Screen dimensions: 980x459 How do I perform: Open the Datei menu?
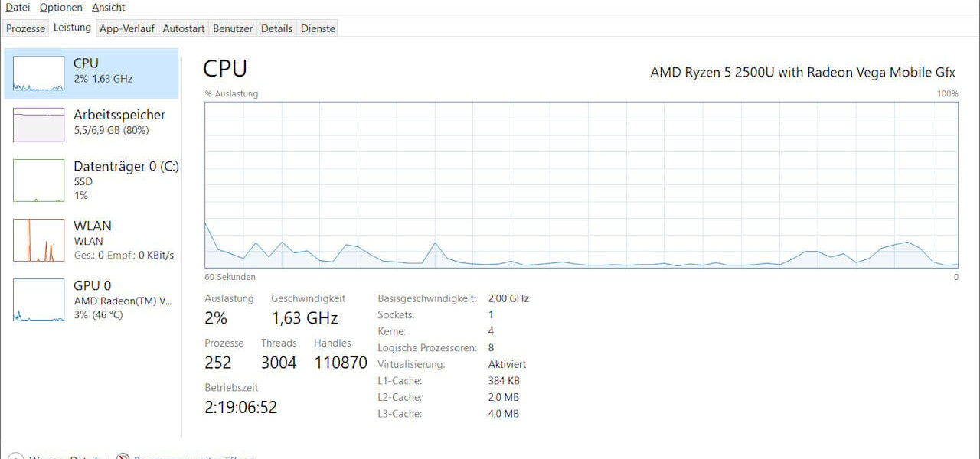[x=18, y=8]
